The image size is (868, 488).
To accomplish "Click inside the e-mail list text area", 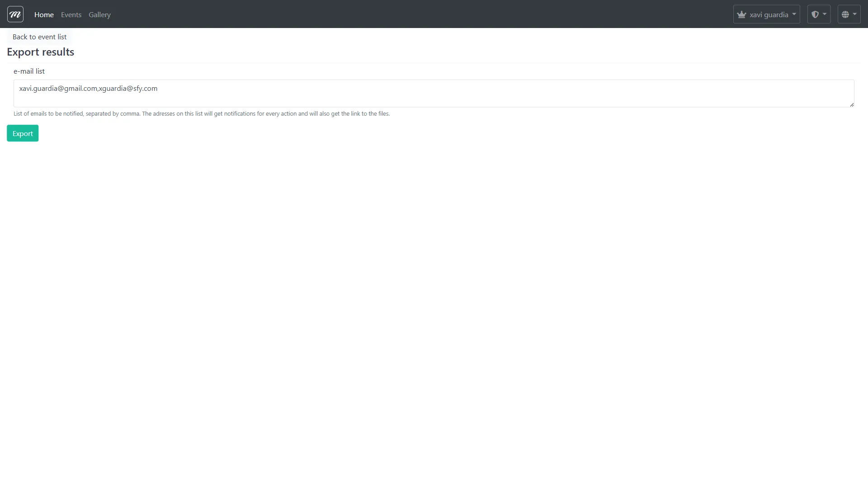I will click(x=407, y=93).
